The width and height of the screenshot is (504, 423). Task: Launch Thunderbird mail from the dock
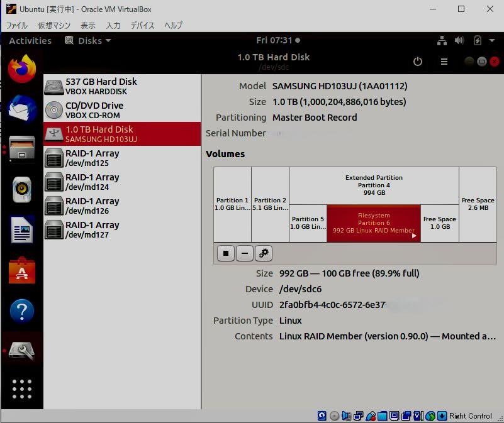tap(22, 108)
